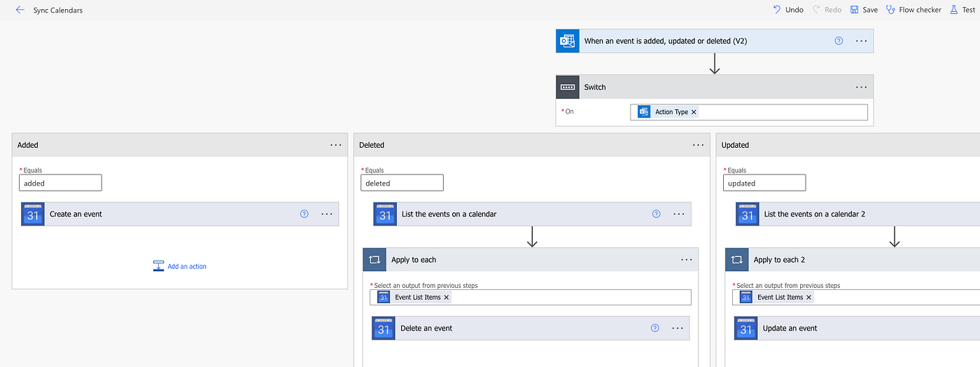
Task: Collapse the Added case header
Action: (180, 145)
